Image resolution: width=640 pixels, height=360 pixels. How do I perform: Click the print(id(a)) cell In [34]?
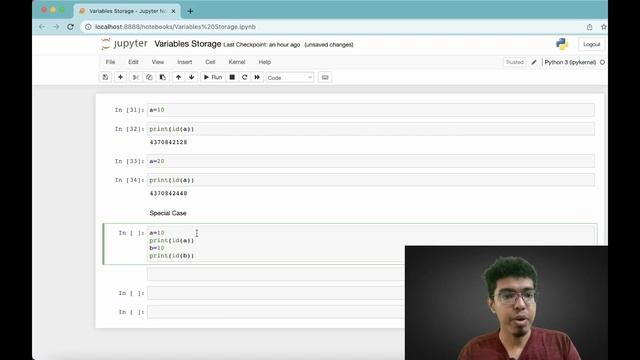point(371,180)
